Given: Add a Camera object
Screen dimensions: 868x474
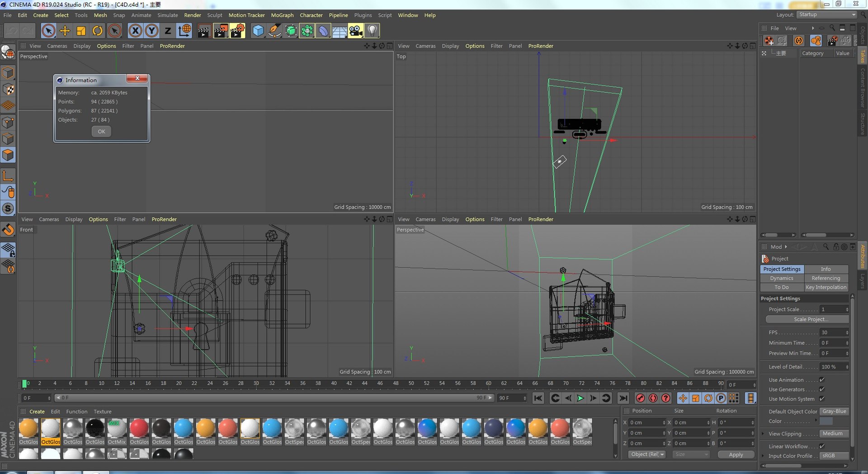Looking at the screenshot, I should pyautogui.click(x=356, y=31).
